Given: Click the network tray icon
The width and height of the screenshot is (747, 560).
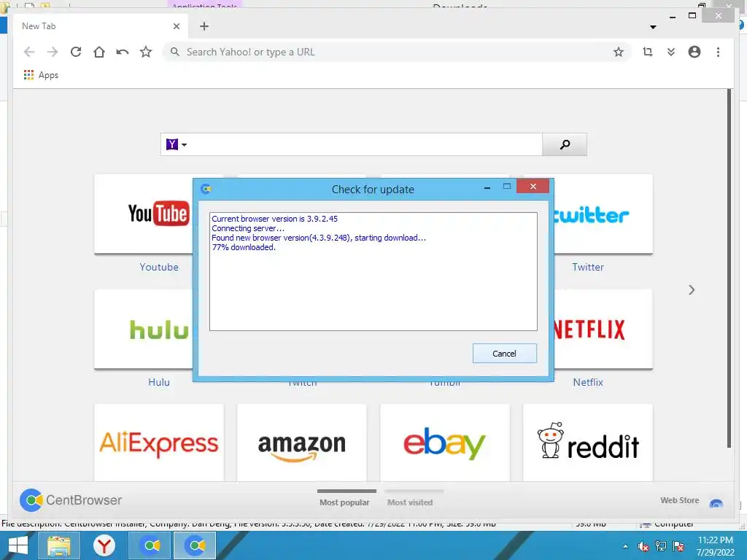Looking at the screenshot, I should [661, 546].
